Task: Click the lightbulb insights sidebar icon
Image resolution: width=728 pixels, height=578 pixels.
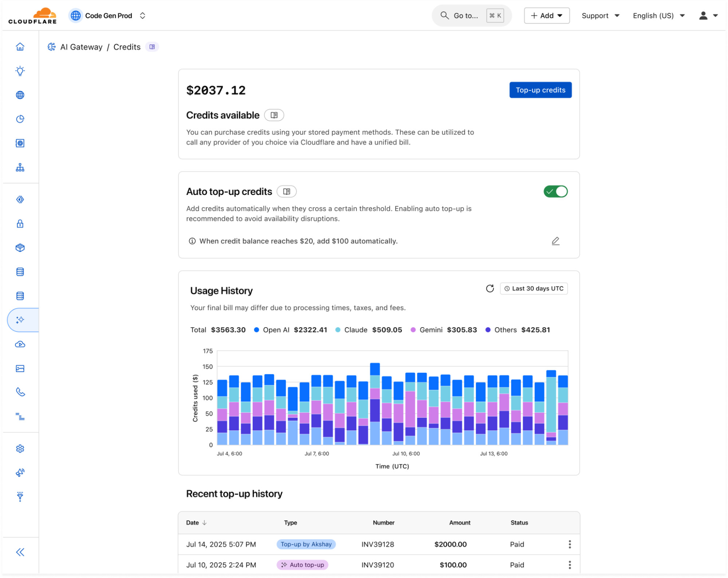Action: click(x=20, y=71)
